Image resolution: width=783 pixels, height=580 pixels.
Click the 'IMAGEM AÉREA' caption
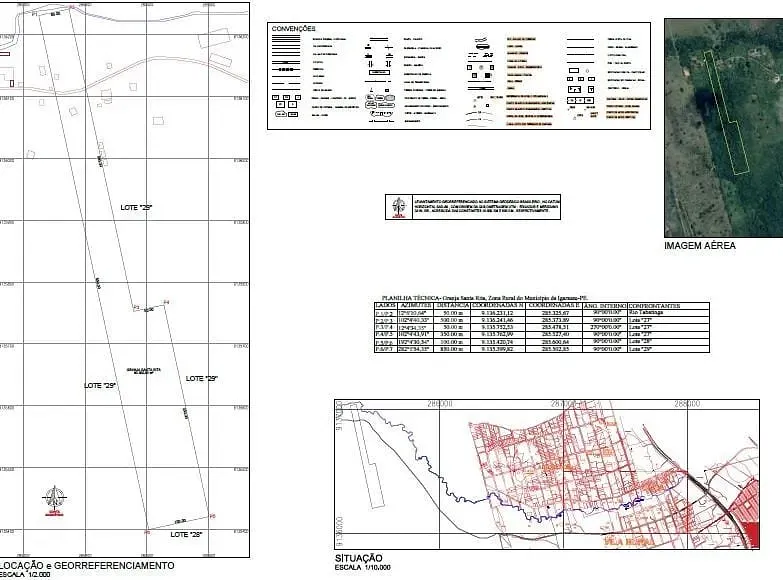coord(700,245)
